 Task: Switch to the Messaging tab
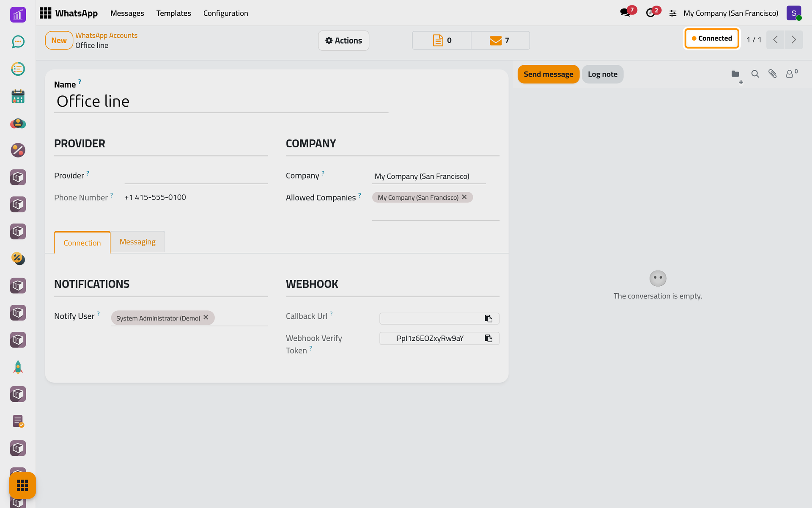137,242
